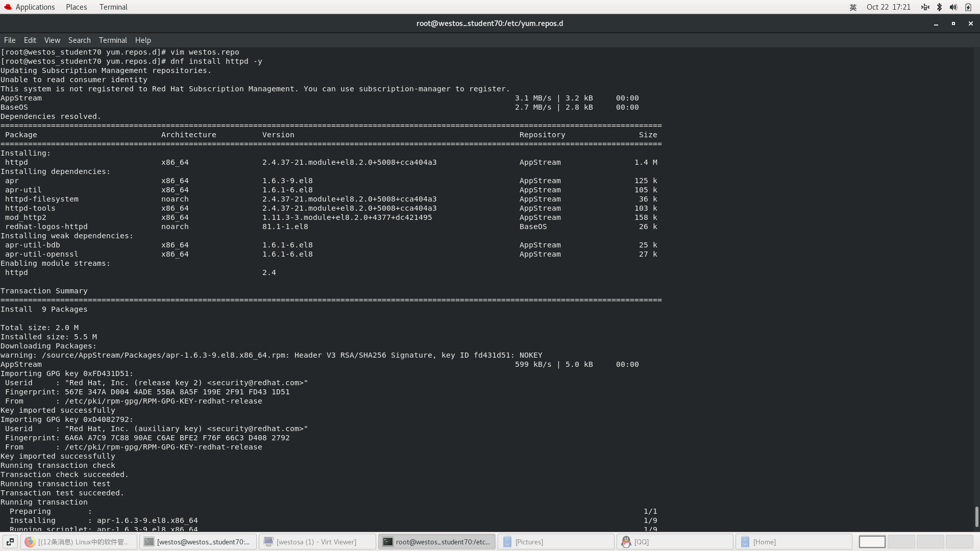Open the Terminal menu in the terminal menubar
The width and height of the screenshot is (980, 551).
[113, 40]
